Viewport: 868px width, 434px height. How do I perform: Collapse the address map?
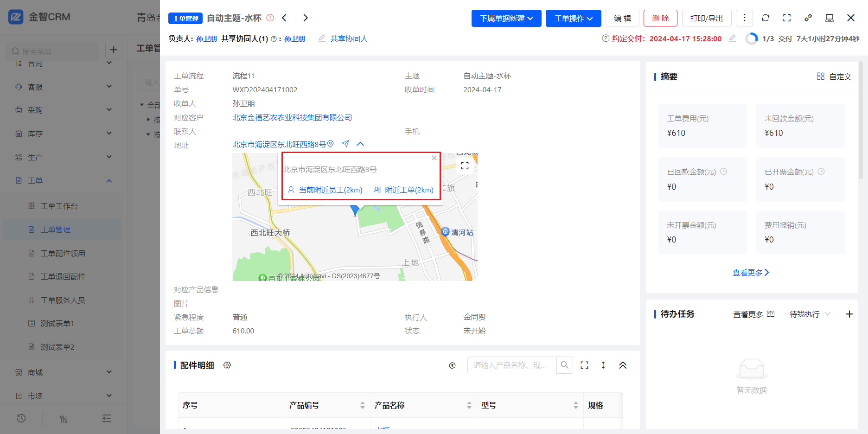coord(360,144)
